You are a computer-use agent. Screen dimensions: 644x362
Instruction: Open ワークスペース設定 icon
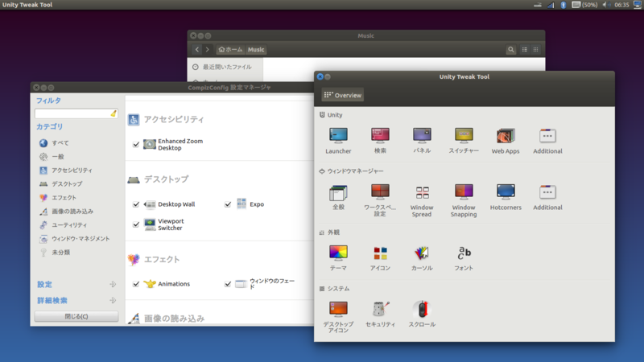click(380, 200)
